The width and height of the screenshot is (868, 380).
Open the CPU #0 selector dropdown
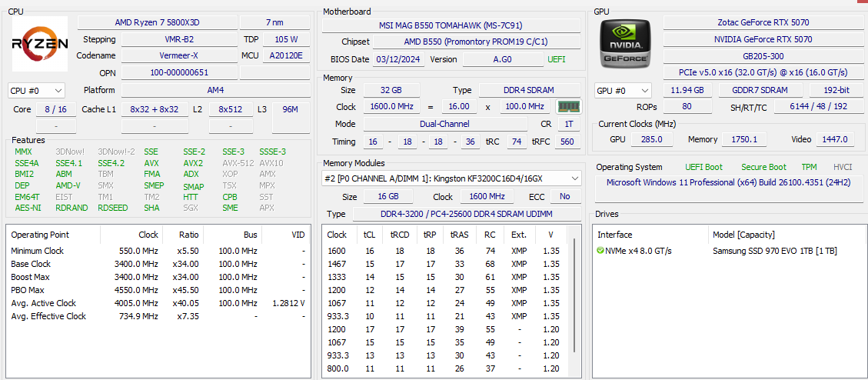(x=37, y=90)
